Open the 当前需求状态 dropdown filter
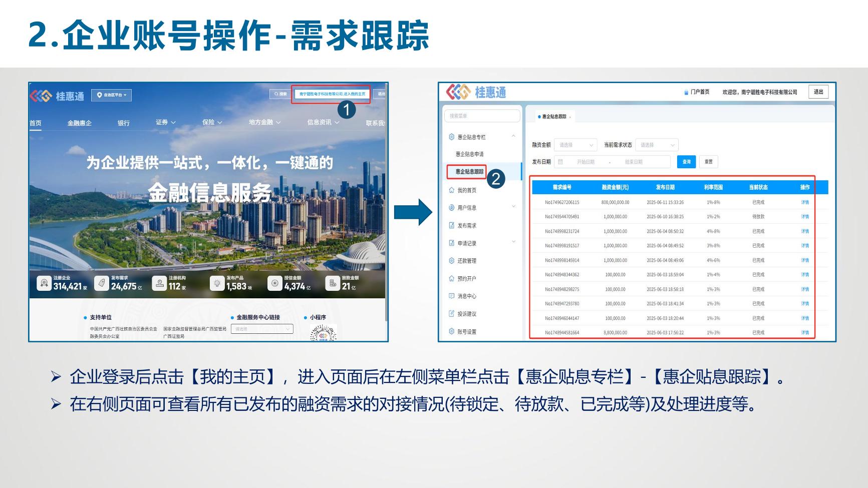This screenshot has width=868, height=488. click(x=657, y=145)
